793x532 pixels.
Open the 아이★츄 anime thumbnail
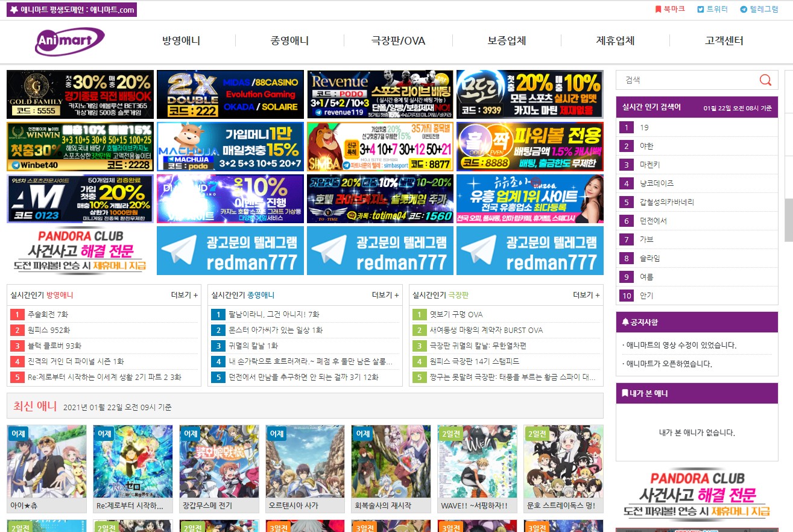click(46, 462)
